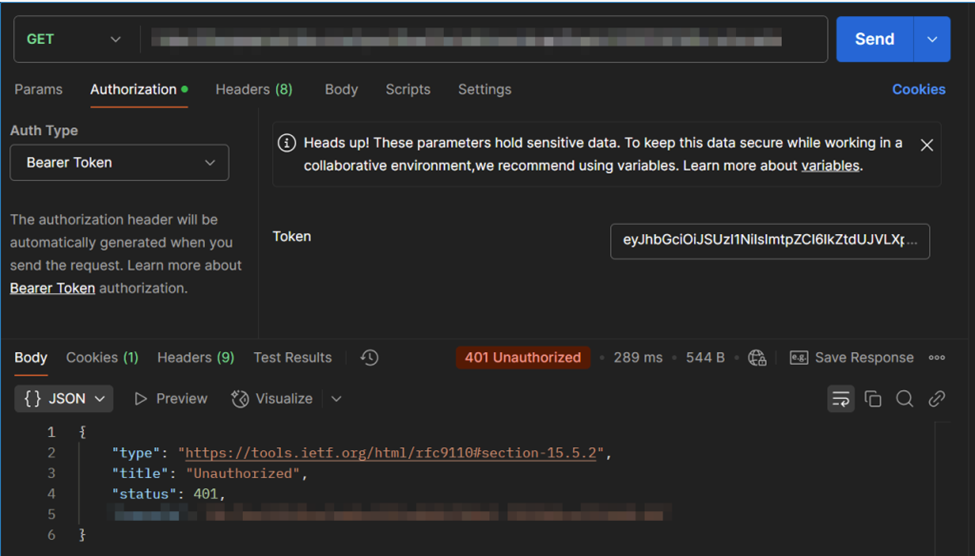Open the Scripts tab

[x=408, y=89]
